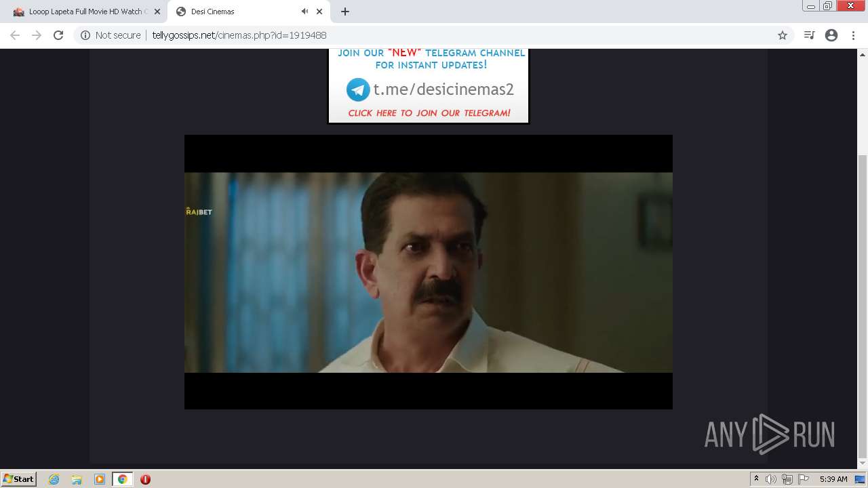Click the RAJBET watermark in video
Screen dimensions: 868x488
click(199, 212)
